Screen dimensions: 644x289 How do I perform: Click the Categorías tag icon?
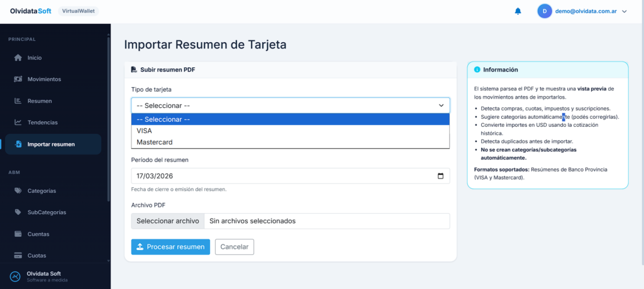coord(18,191)
